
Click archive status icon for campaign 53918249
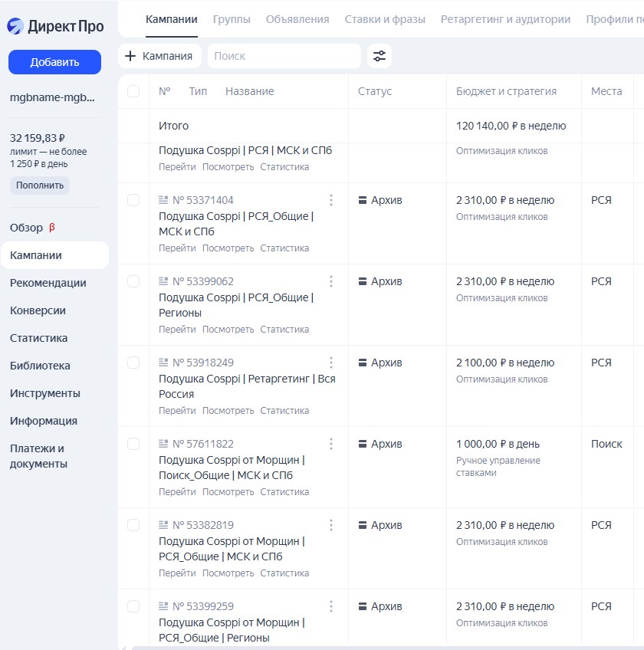point(363,363)
